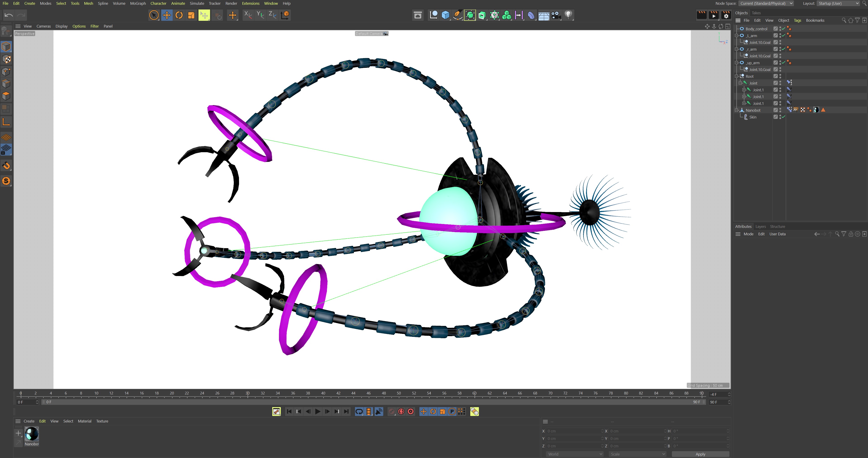Switch to the Structure tab

[777, 227]
